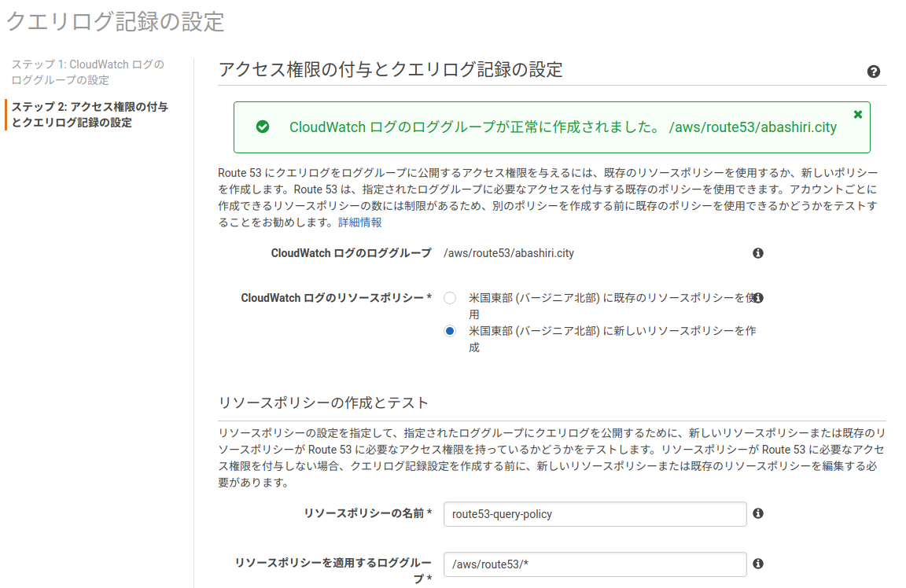Select create new resource policy radio button
The height and width of the screenshot is (588, 906).
(450, 331)
